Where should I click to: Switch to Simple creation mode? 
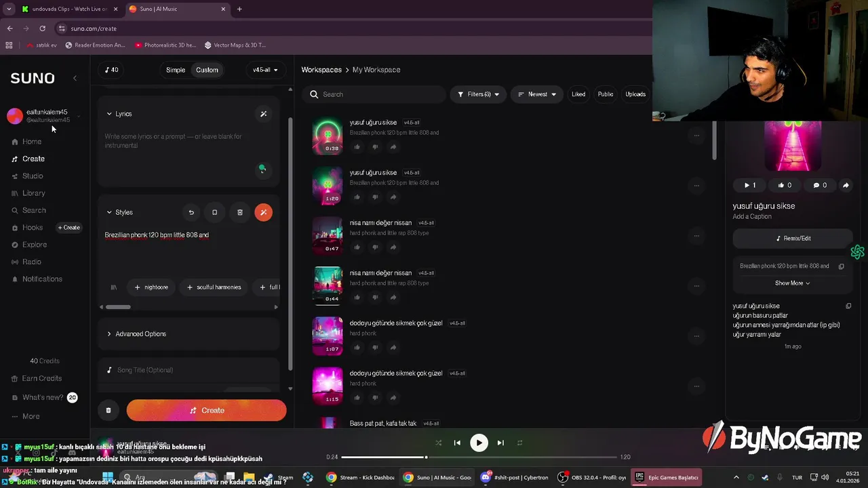tap(176, 70)
